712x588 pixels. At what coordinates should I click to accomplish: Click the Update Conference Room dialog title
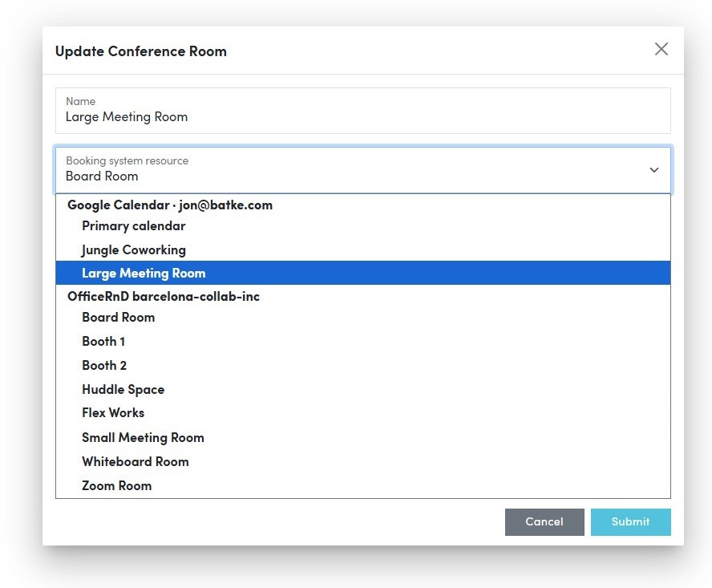pyautogui.click(x=141, y=51)
